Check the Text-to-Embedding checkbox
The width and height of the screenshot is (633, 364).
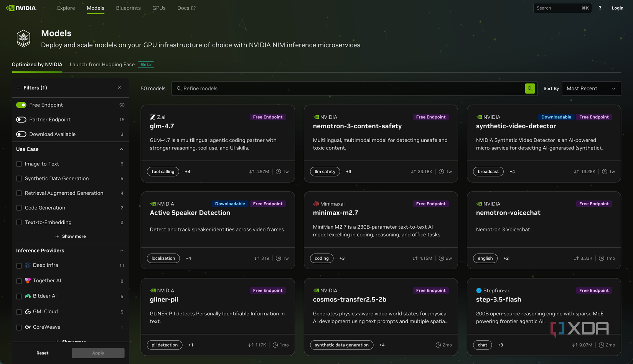coord(19,222)
